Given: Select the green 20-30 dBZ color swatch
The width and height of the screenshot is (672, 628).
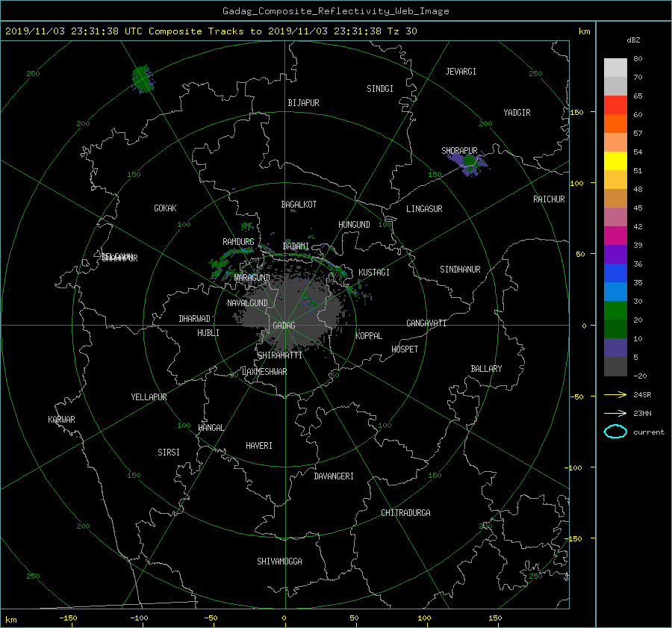Looking at the screenshot, I should tap(615, 311).
